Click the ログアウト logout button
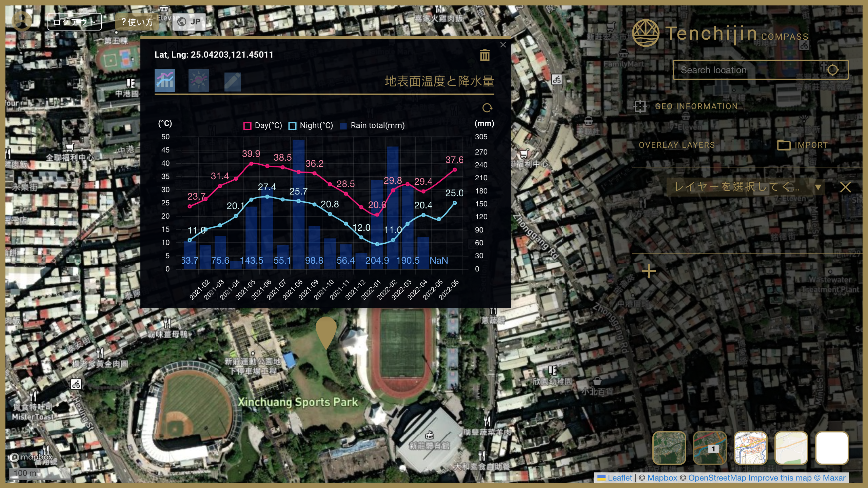868x488 pixels. 75,22
